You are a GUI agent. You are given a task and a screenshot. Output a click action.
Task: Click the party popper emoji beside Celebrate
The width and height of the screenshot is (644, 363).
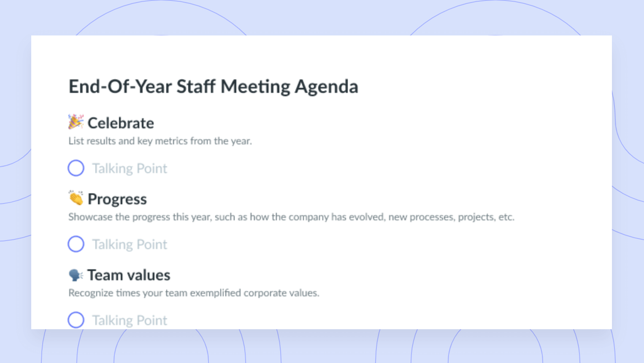76,122
